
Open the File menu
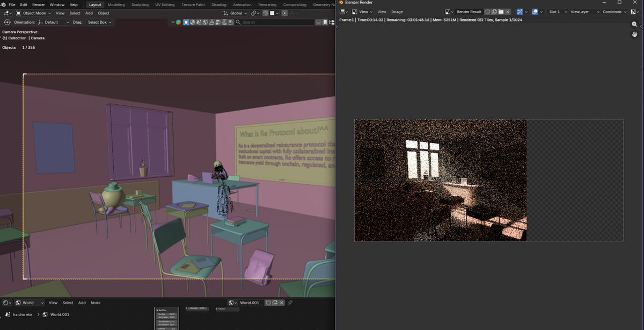tap(12, 4)
